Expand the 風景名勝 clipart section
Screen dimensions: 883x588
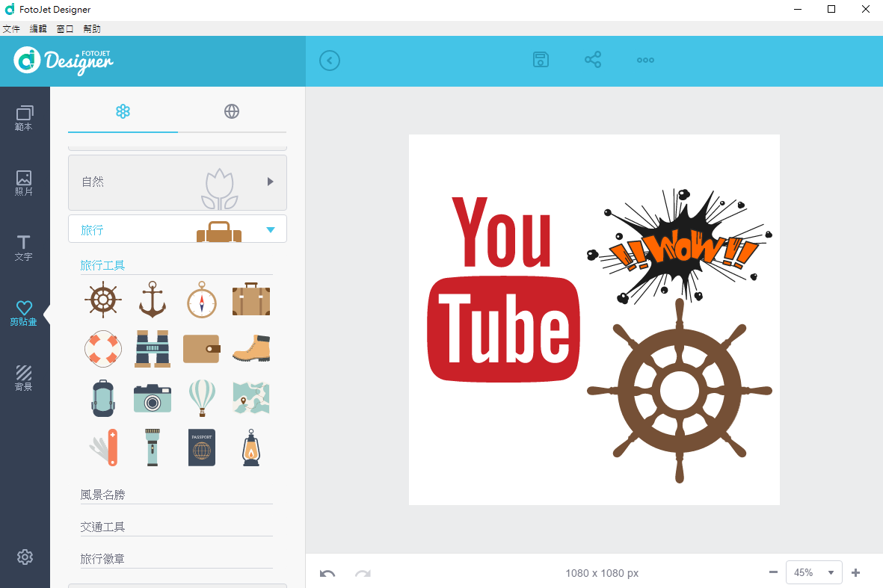176,495
